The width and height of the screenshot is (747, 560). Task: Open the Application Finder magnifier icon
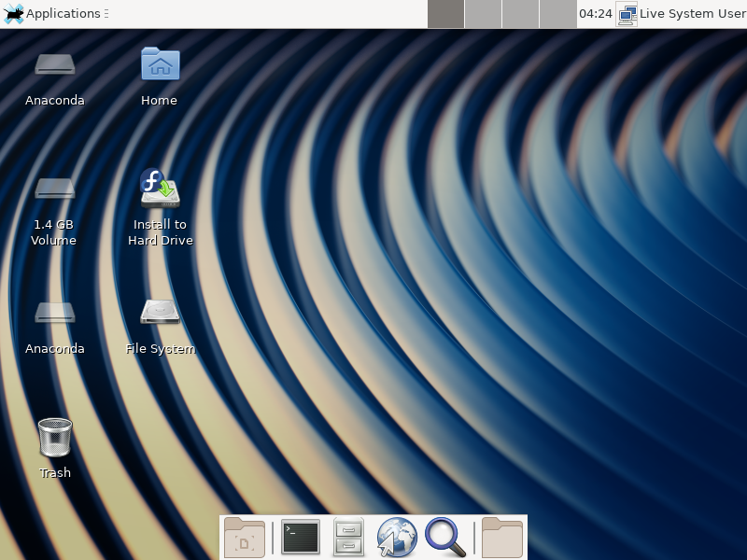pos(444,538)
